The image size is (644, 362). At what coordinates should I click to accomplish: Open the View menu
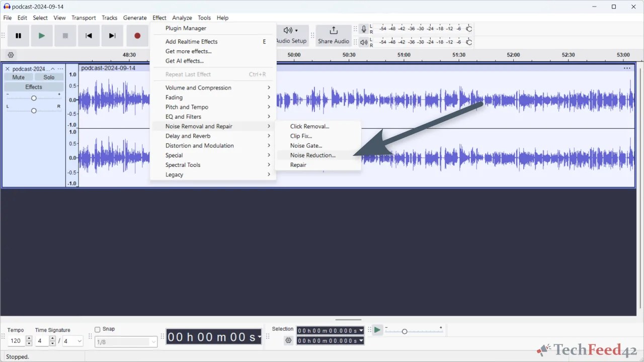60,18
